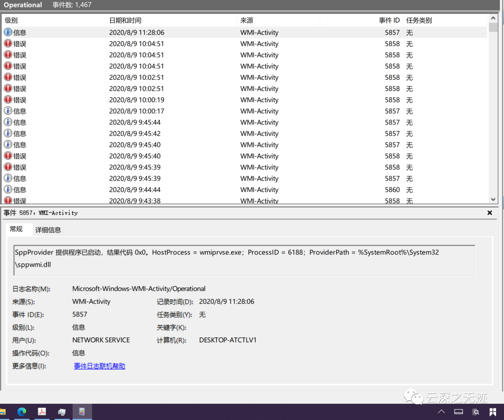The width and height of the screenshot is (504, 420).
Task: Click the touch keyboard tray icon
Action: (x=458, y=412)
